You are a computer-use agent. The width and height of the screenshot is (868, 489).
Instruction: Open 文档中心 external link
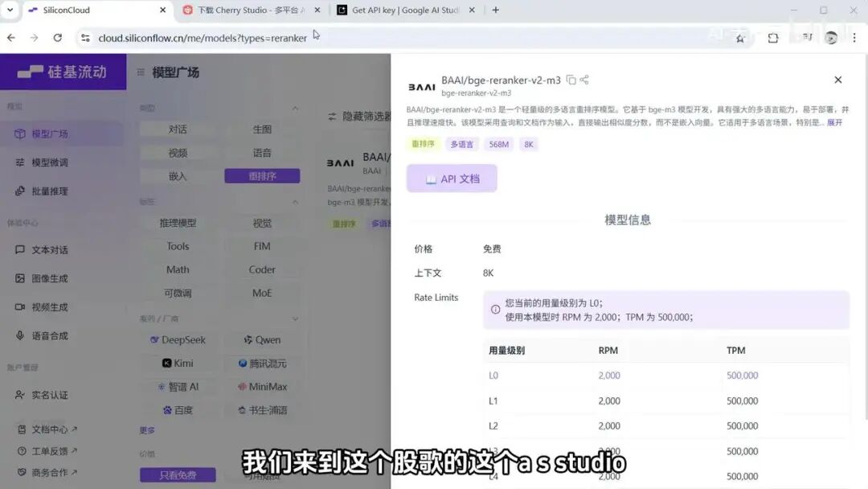47,429
